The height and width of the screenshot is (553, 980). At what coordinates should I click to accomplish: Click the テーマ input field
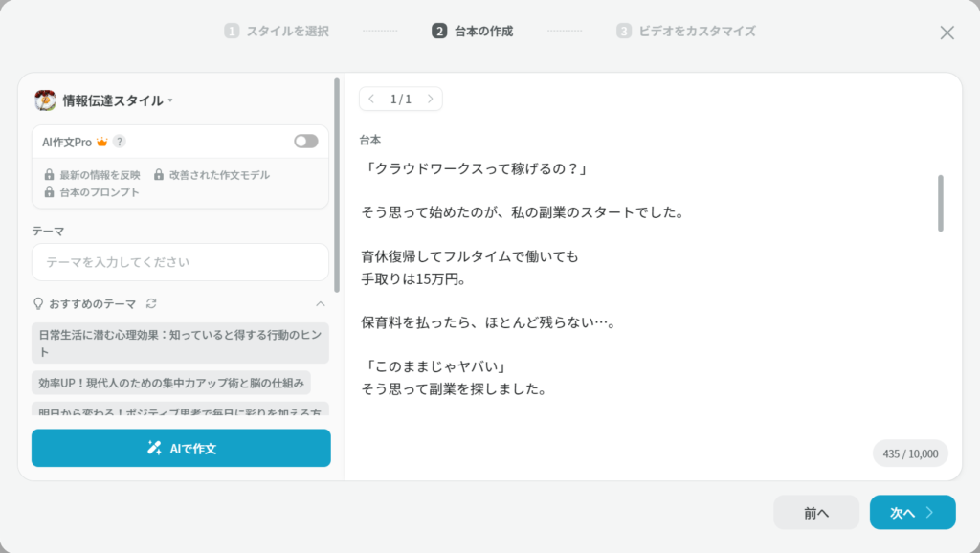pos(180,262)
